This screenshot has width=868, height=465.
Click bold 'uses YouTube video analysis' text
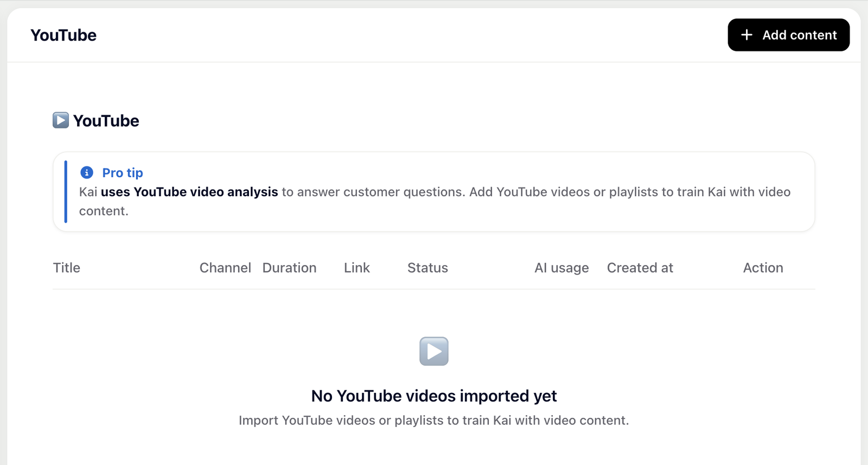(x=189, y=192)
